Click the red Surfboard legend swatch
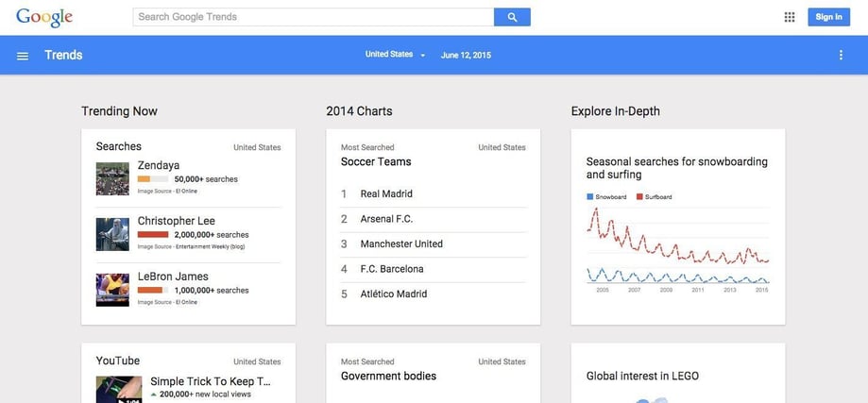This screenshot has height=403, width=868. [x=639, y=197]
